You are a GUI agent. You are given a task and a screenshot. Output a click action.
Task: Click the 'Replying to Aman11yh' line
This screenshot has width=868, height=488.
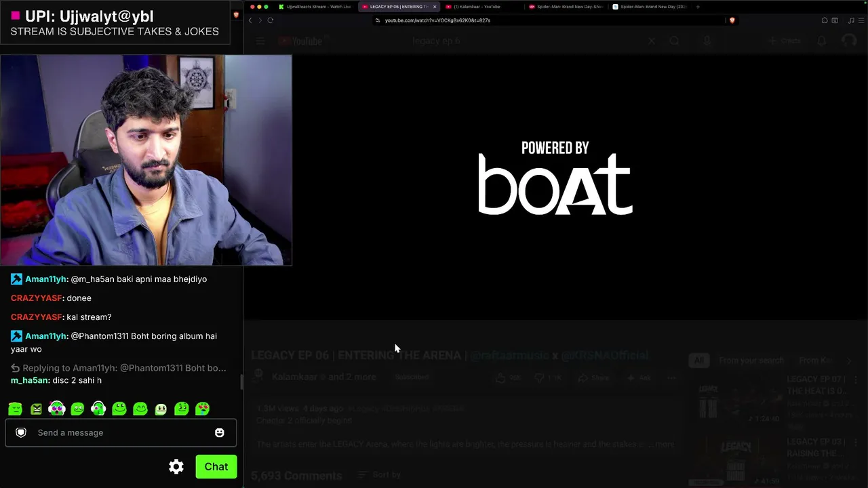(119, 368)
